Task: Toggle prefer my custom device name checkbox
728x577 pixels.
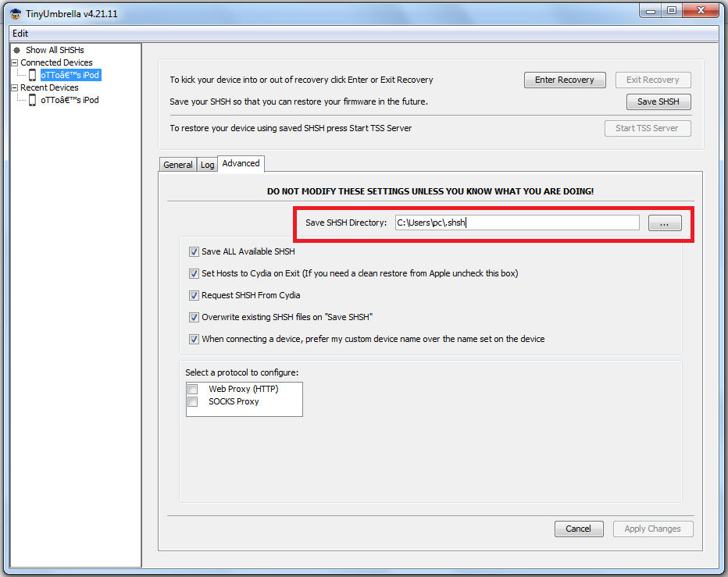Action: pyautogui.click(x=194, y=340)
